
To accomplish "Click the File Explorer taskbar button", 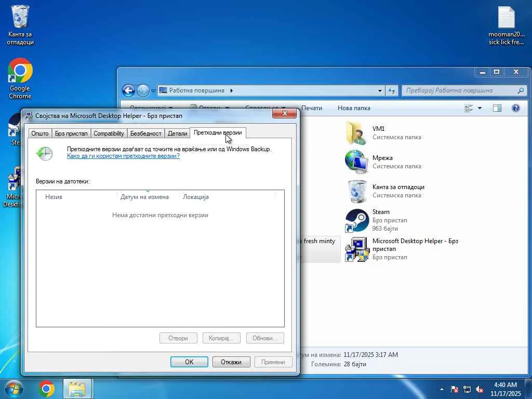I will [77, 389].
